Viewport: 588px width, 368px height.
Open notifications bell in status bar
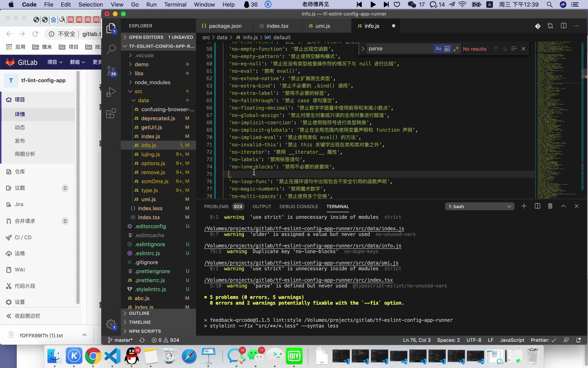(579, 340)
